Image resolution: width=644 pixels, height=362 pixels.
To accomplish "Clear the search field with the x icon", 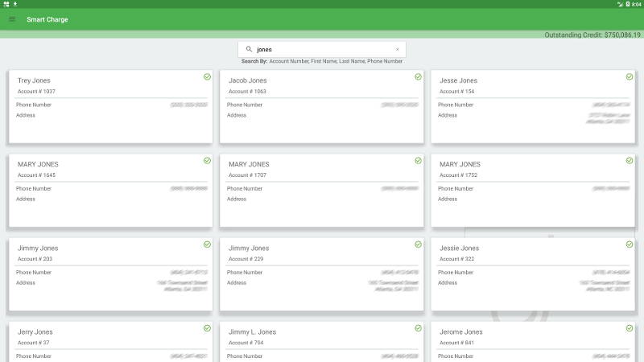I will pos(397,49).
